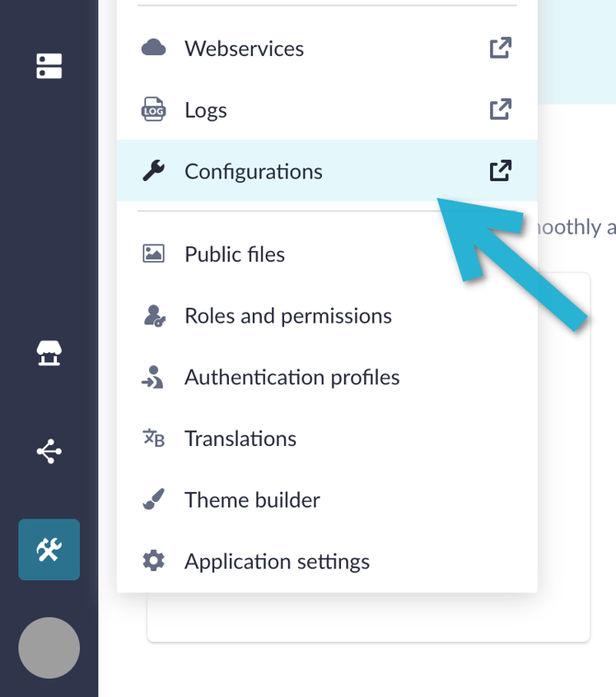Open Webservices via external link icon
The width and height of the screenshot is (616, 697).
tap(500, 48)
